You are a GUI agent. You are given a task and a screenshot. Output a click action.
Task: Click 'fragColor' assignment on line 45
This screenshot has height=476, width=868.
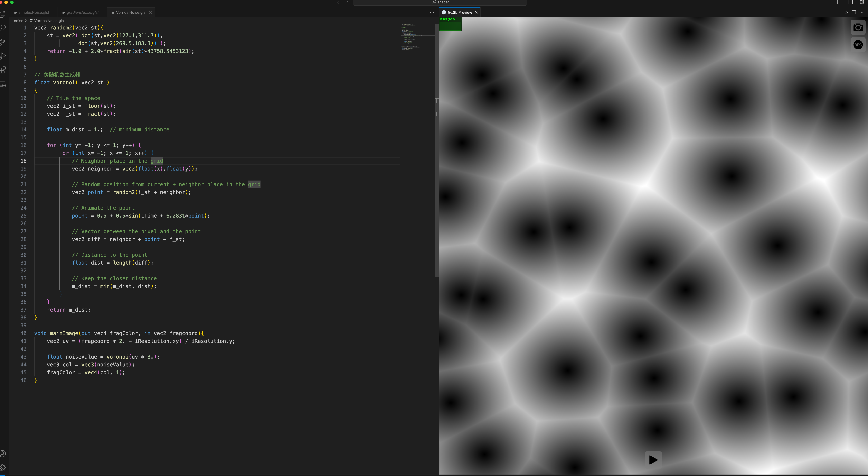[x=61, y=373]
